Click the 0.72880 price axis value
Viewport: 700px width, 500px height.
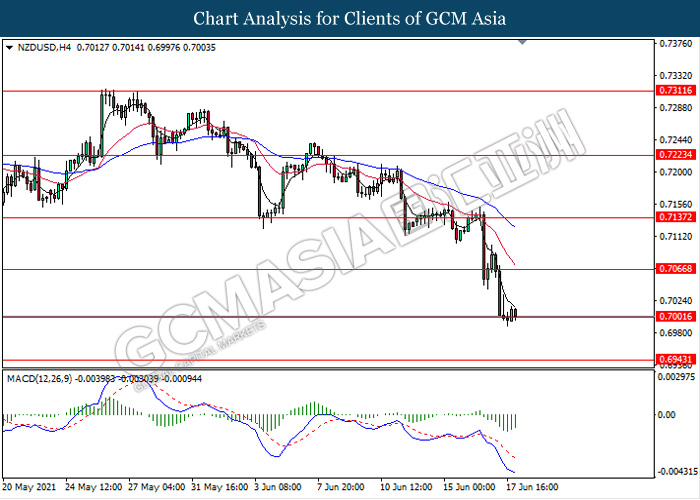click(676, 108)
